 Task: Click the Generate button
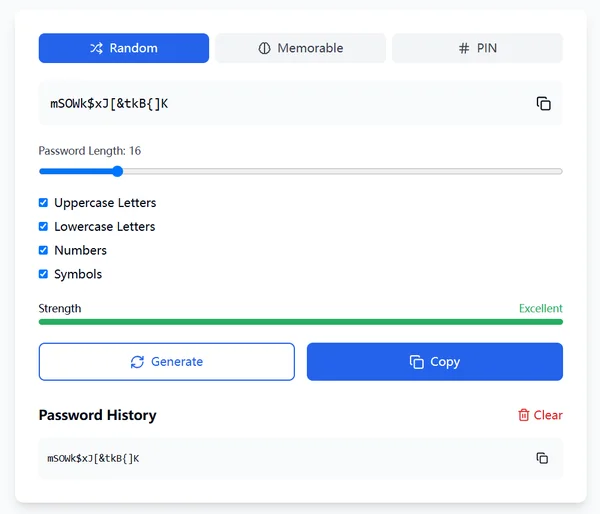click(166, 362)
